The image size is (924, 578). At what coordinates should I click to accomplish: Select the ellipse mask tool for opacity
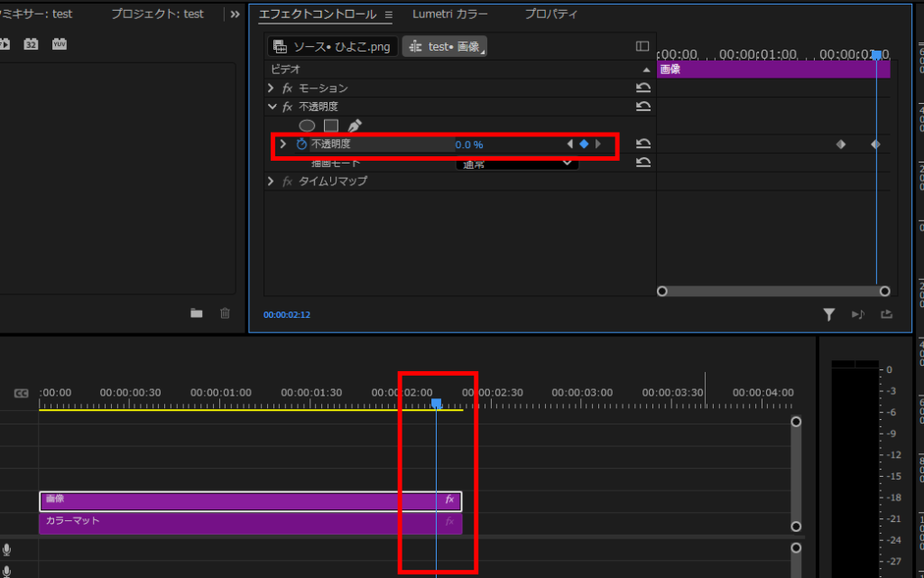(306, 125)
